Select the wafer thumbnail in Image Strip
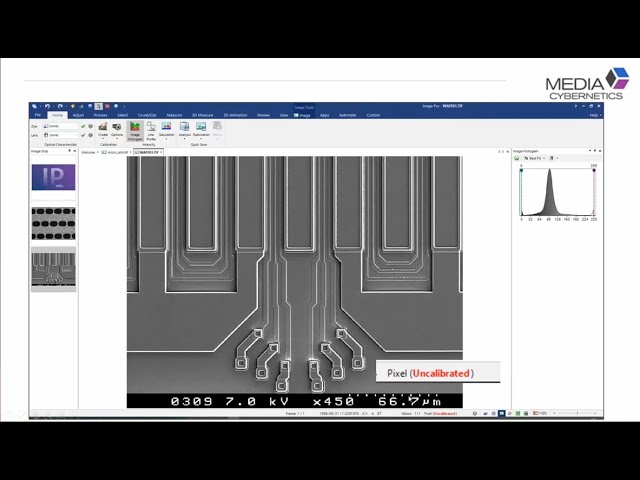This screenshot has width=640, height=480. 53,268
